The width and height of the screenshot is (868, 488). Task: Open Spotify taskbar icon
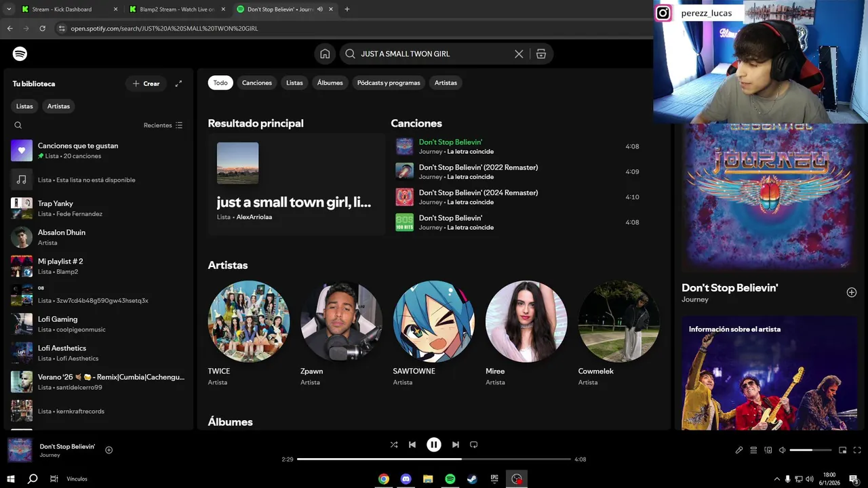(x=450, y=479)
